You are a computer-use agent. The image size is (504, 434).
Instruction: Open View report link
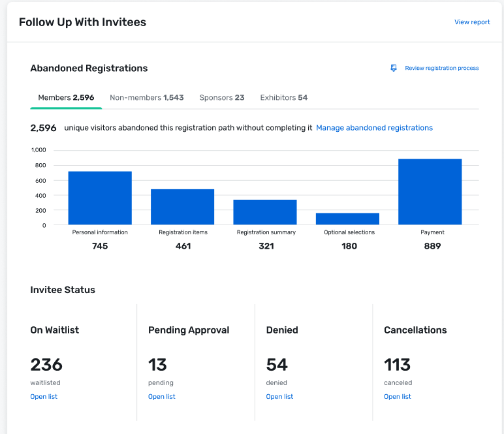click(x=472, y=22)
